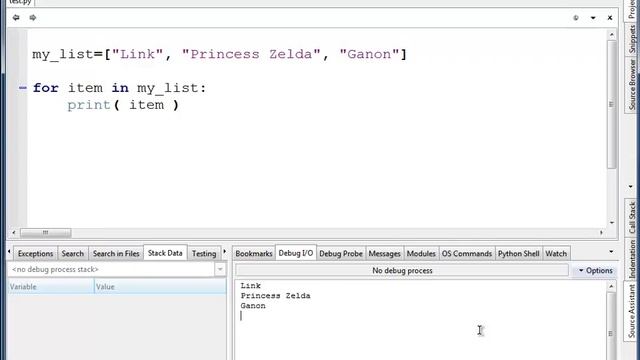The image size is (640, 360).
Task: Open the Search tab
Action: coord(73,253)
